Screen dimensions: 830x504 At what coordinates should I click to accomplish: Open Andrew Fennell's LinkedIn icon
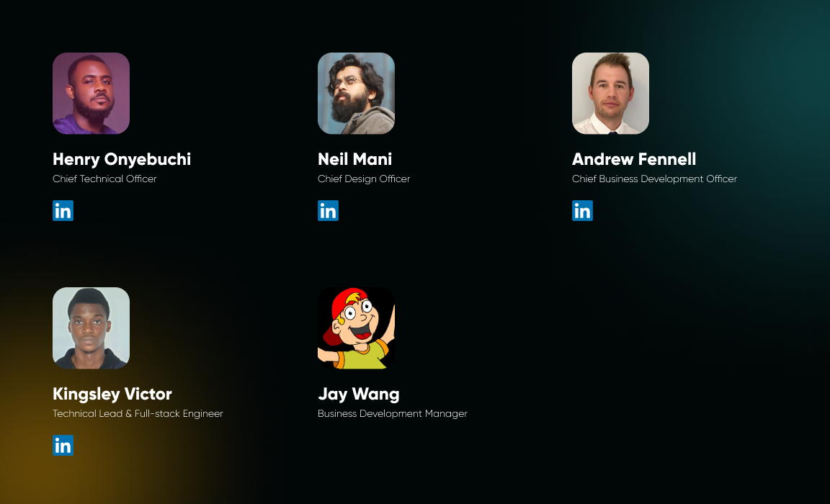(582, 210)
